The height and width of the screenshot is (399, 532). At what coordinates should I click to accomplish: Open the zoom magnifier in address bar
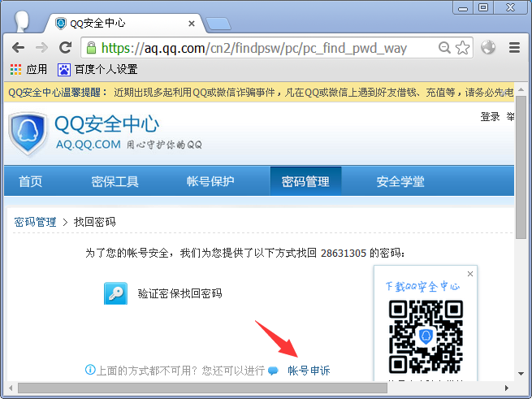click(x=444, y=48)
